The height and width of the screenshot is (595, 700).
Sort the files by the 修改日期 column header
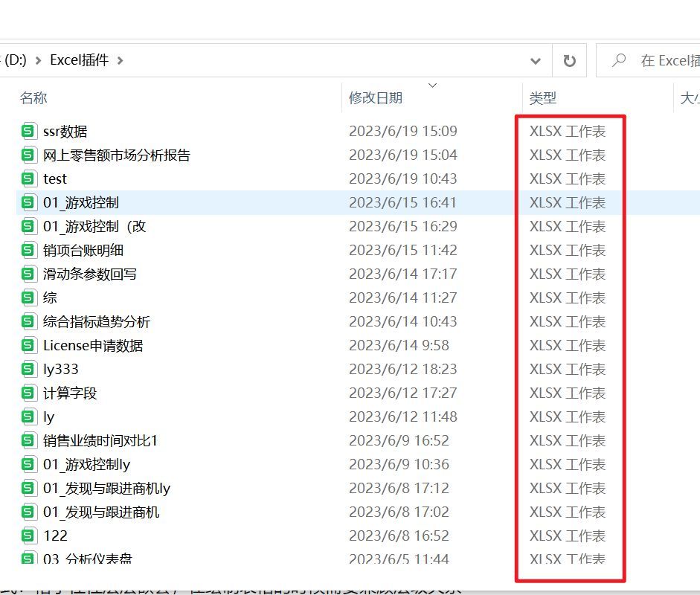(376, 97)
